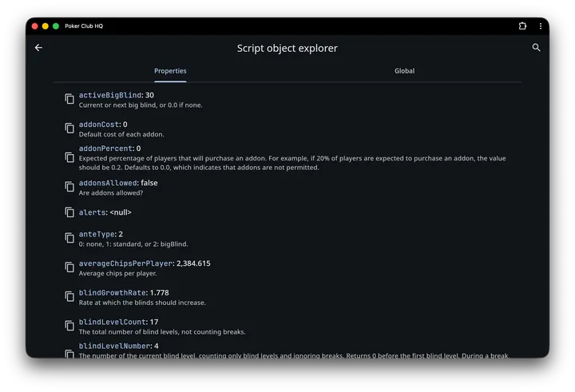
Task: Click description 'Average chips per player.'
Action: click(x=117, y=274)
